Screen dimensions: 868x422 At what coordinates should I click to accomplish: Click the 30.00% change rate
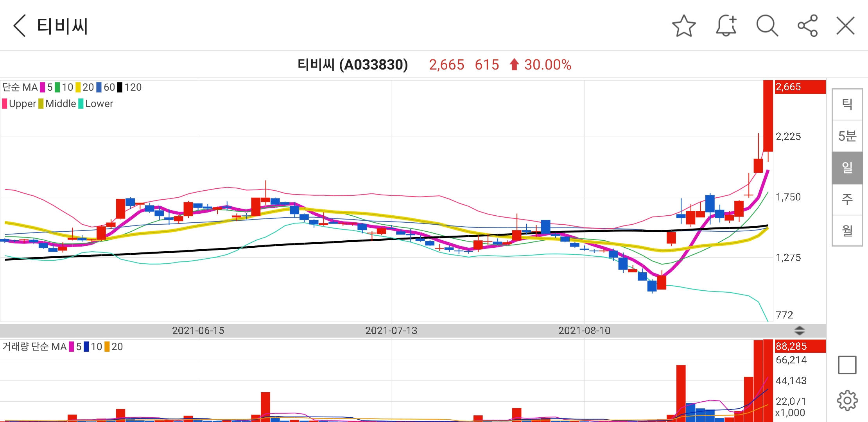coord(548,64)
